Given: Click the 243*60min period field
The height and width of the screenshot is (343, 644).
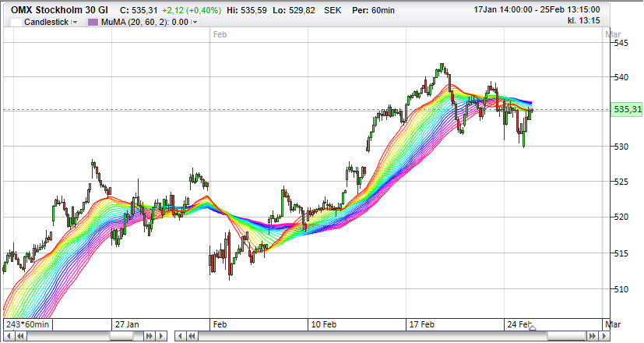Looking at the screenshot, I should point(28,324).
